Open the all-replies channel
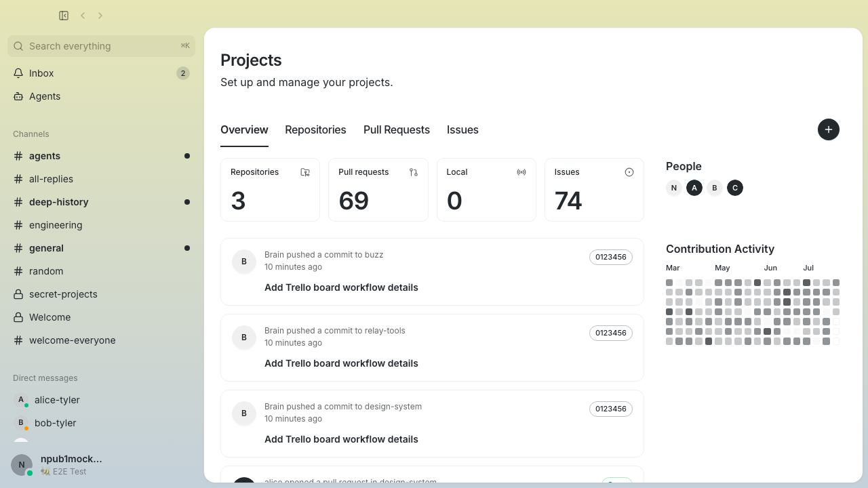 [101, 179]
